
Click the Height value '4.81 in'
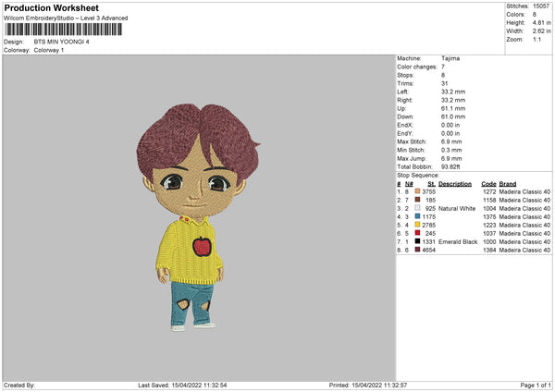[541, 22]
